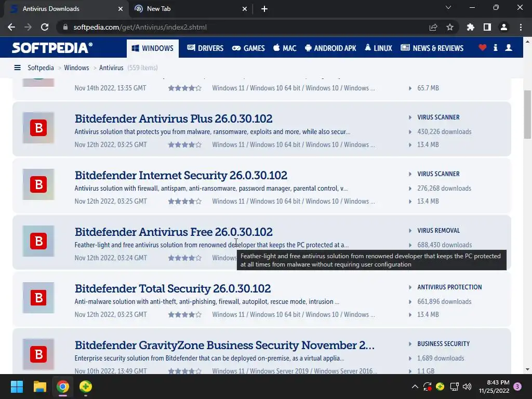
Task: Open the tab search dropdown chevron
Action: coord(448,7)
